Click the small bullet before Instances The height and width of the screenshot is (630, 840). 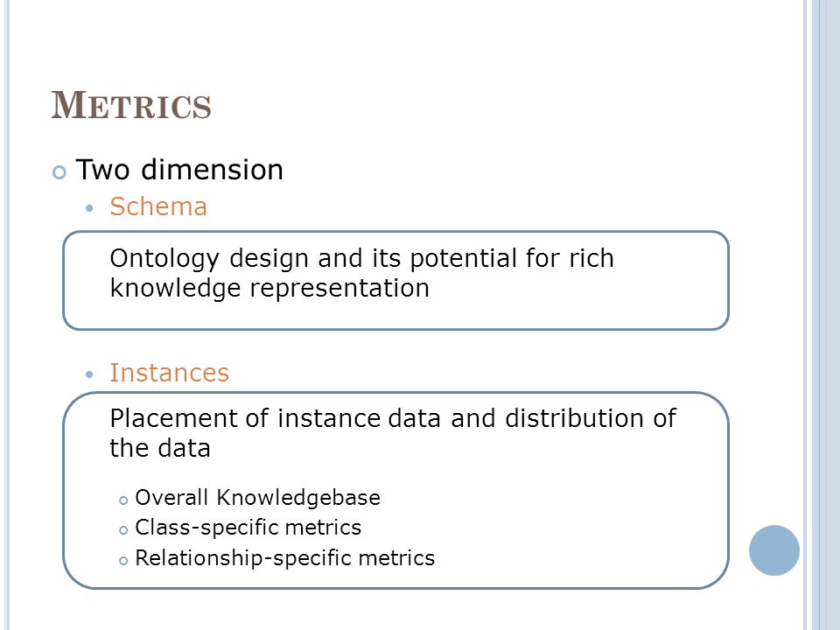89,374
